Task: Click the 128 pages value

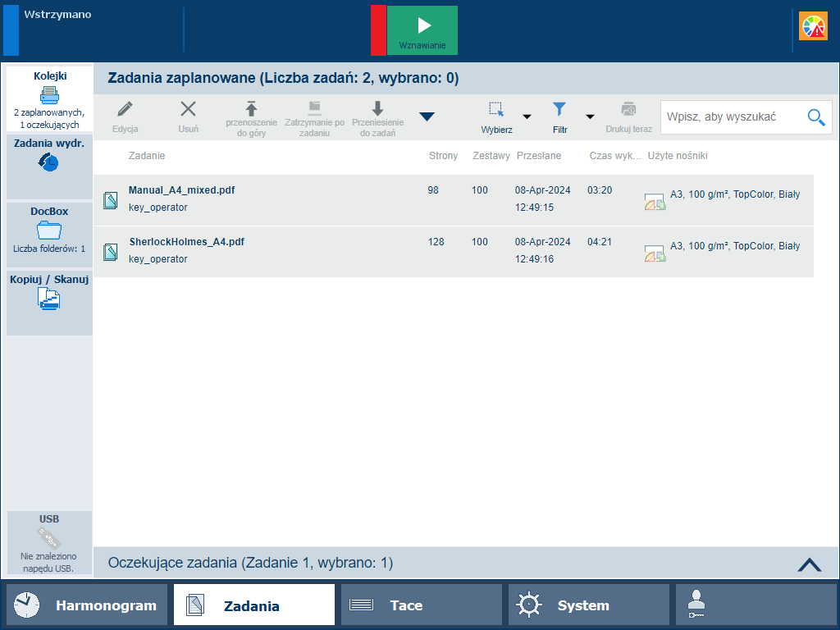Action: pyautogui.click(x=436, y=242)
